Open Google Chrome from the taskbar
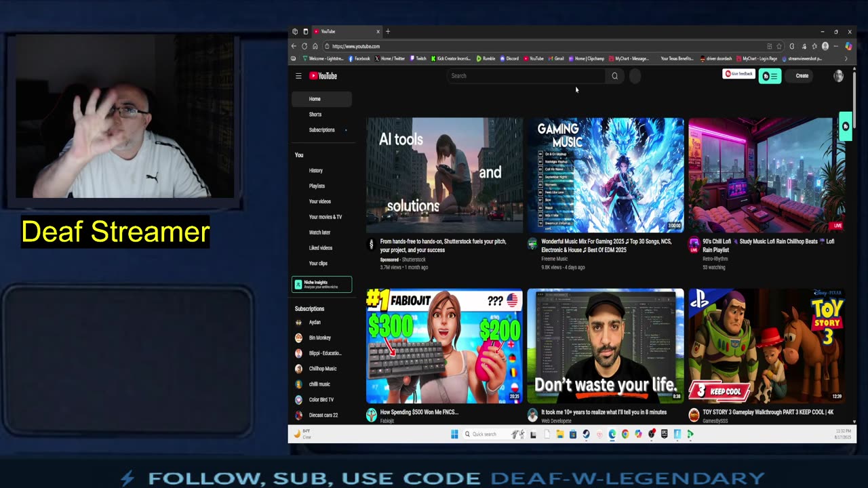Image resolution: width=868 pixels, height=488 pixels. (625, 434)
